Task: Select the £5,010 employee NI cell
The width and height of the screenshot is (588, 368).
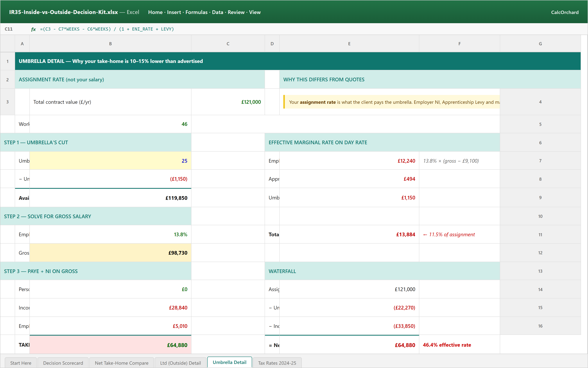Action: (x=110, y=326)
